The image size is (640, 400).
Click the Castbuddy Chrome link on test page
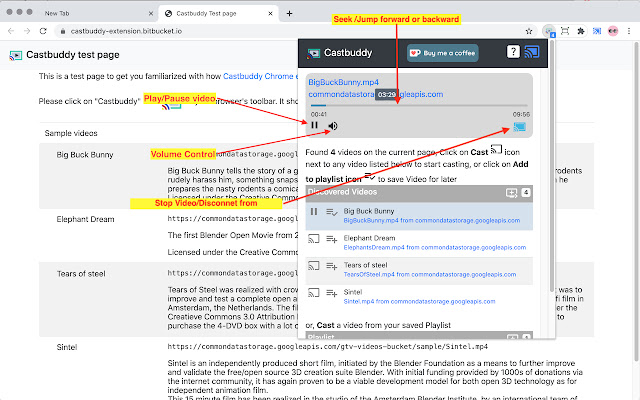tap(260, 76)
